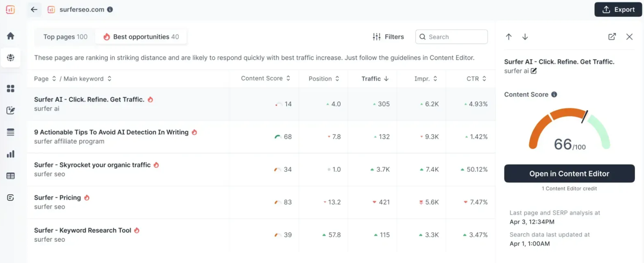Click the 'Apr 1, 1:00AM' update timestamp

coord(530,243)
